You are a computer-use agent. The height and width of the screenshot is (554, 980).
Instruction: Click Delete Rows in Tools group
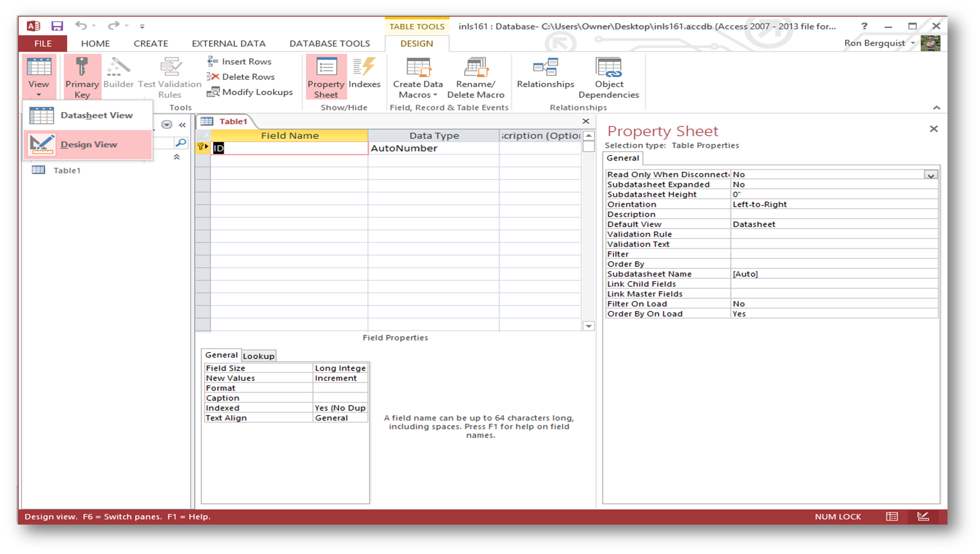(241, 77)
